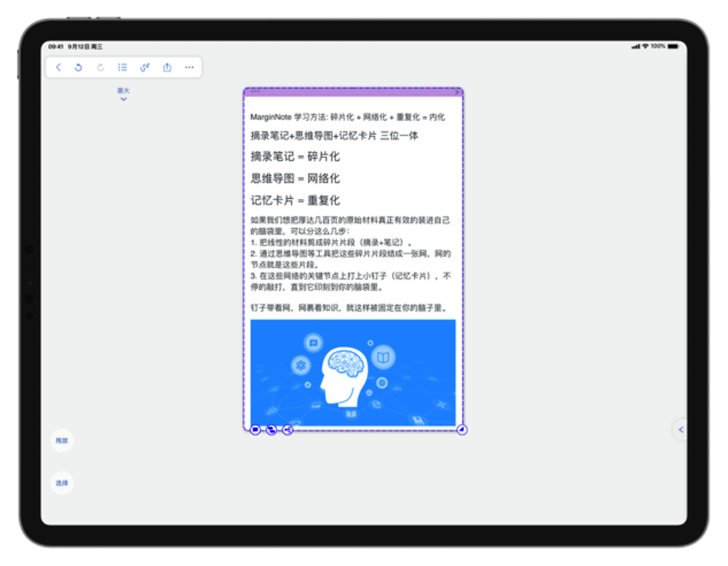The width and height of the screenshot is (728, 566).
Task: Click the purple card header bar
Action: tap(353, 92)
